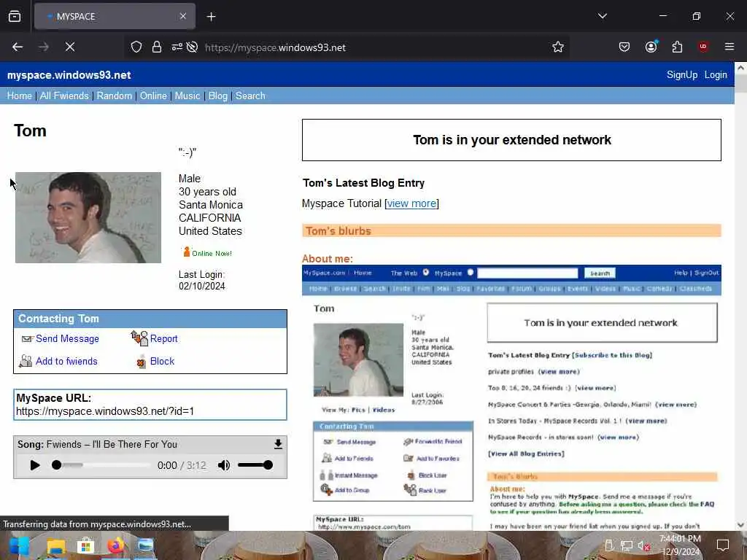Viewport: 747px width, 560px height.
Task: Open File Explorer from taskbar
Action: (55, 545)
